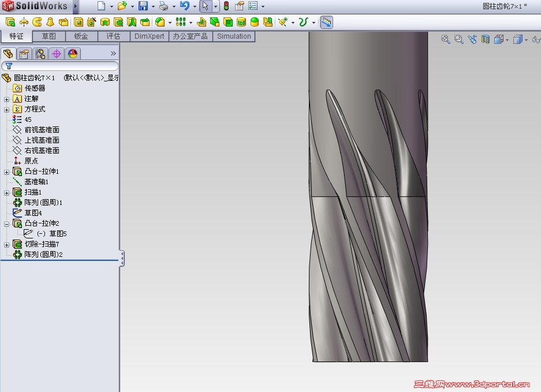Click the Rebuild traffic light icon
This screenshot has height=392, width=541.
pos(226,6)
